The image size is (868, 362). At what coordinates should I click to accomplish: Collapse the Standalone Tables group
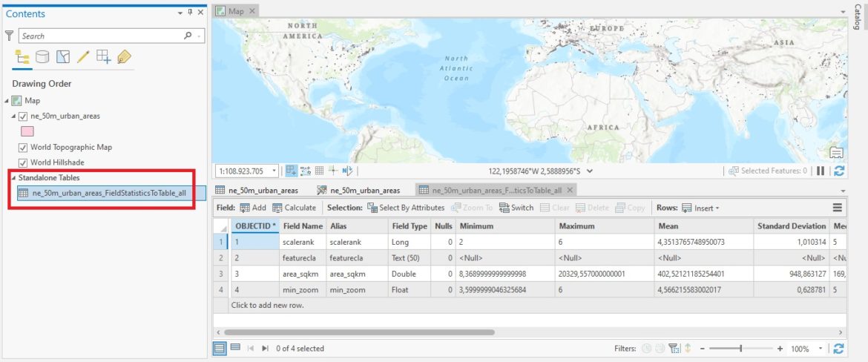(14, 178)
